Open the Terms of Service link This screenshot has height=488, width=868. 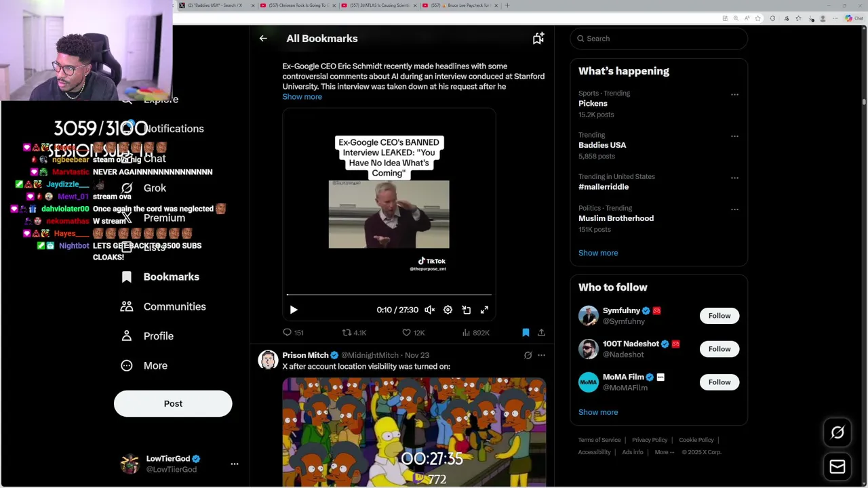coord(599,440)
